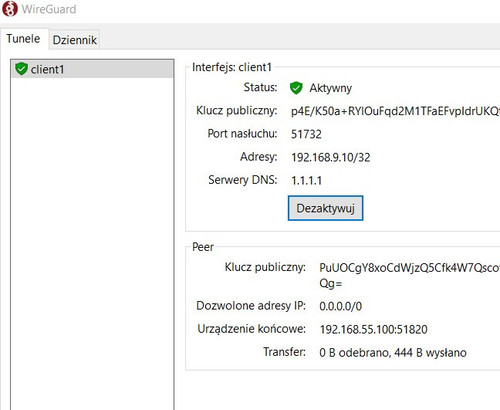
Task: Click the WireGuard logo icon in title bar
Action: click(x=10, y=9)
